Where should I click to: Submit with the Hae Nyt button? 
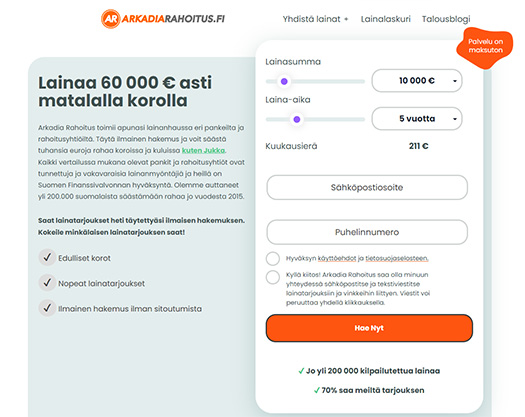369,328
